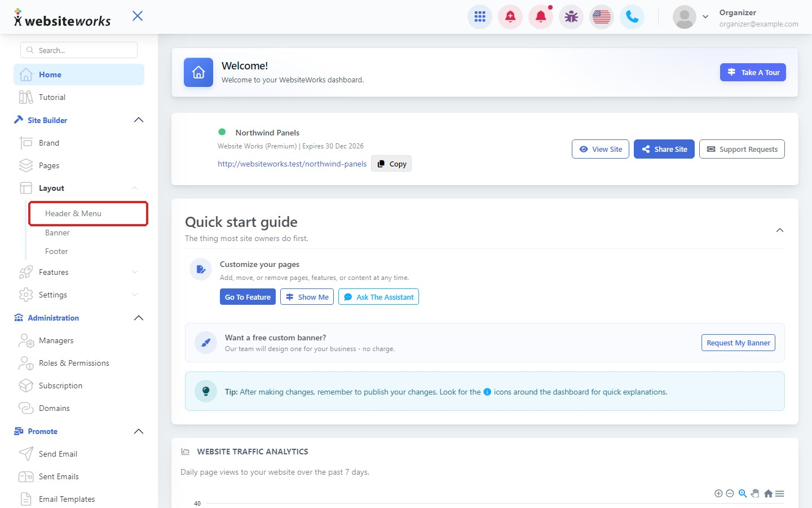
Task: Click the paintbrush icon in banner offer
Action: point(206,343)
